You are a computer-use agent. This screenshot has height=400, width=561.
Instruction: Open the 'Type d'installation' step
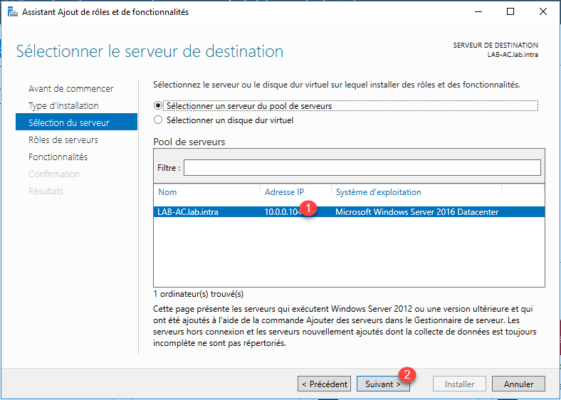tap(63, 106)
